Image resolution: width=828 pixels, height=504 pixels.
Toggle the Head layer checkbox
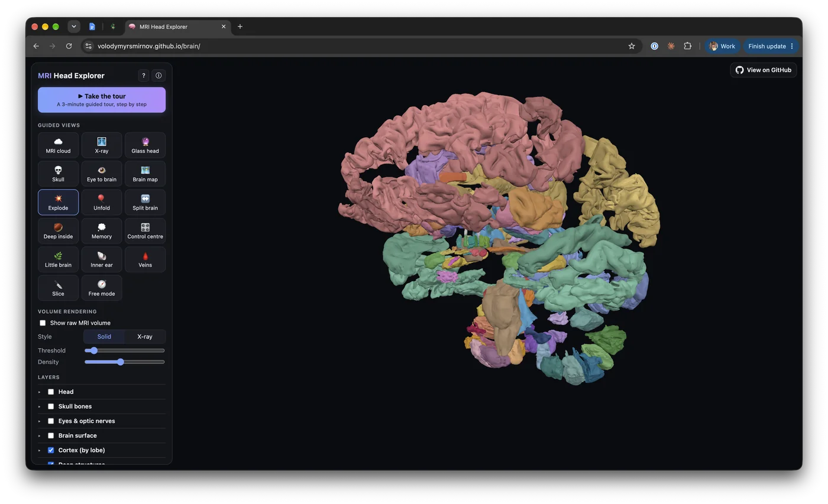(x=51, y=392)
